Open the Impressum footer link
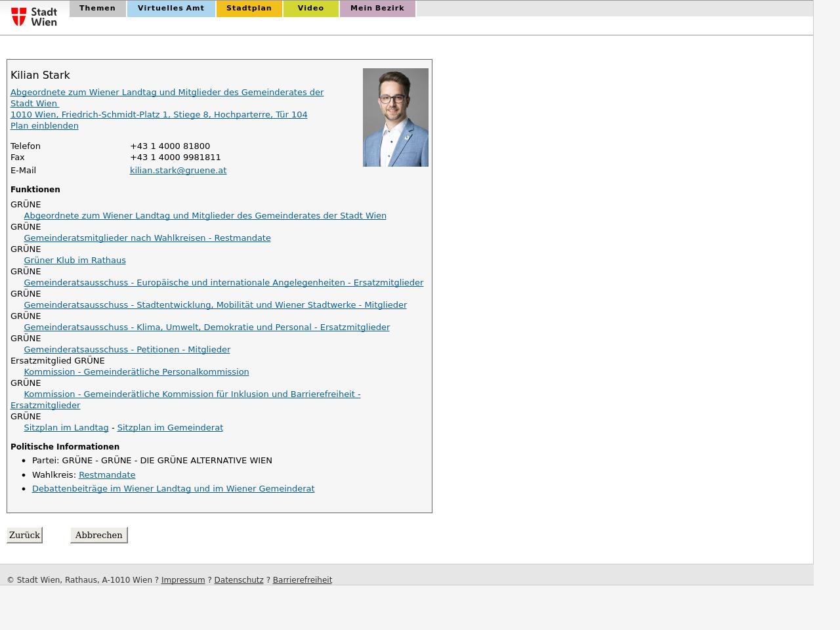This screenshot has height=630, width=840. [183, 580]
